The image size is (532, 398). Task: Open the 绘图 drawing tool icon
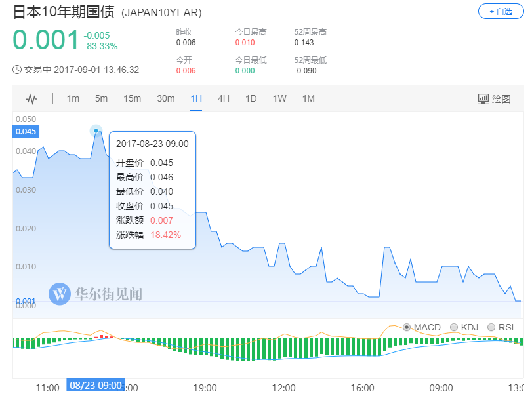pos(483,99)
